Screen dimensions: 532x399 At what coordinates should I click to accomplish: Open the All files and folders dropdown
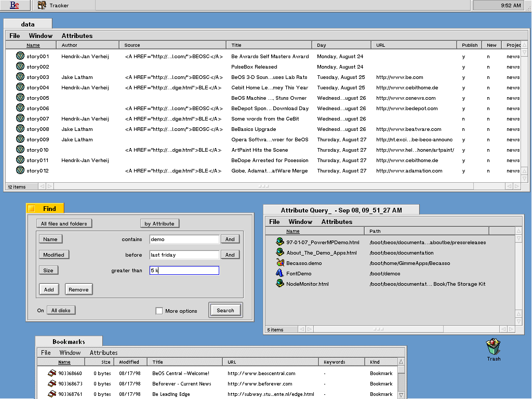[64, 223]
